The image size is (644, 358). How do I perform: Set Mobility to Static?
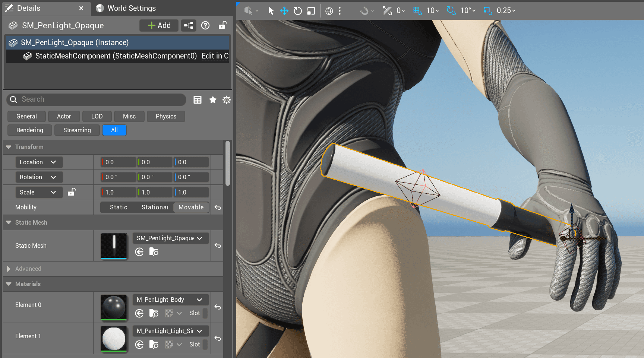pyautogui.click(x=119, y=207)
